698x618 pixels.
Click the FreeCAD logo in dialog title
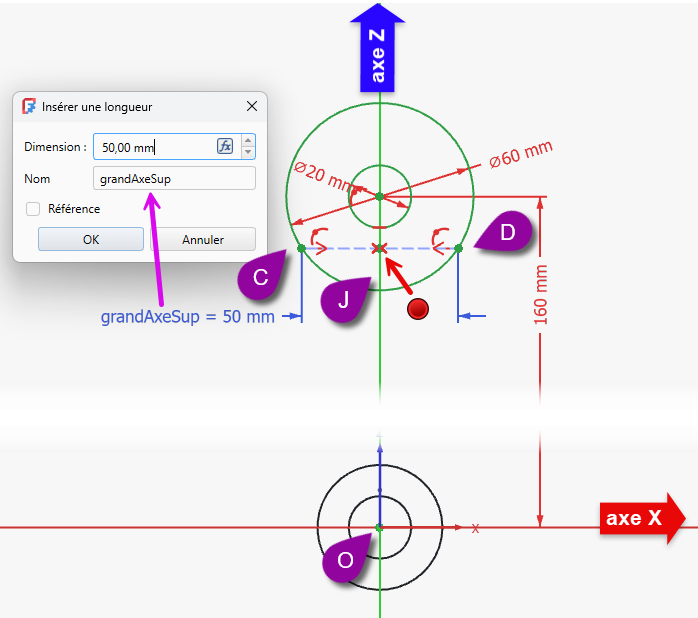pos(29,106)
